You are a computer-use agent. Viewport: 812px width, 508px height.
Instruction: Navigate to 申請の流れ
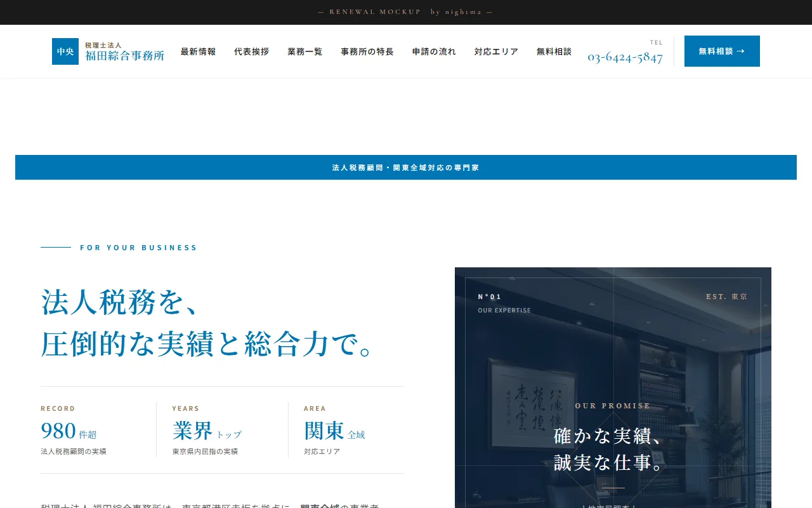click(434, 51)
